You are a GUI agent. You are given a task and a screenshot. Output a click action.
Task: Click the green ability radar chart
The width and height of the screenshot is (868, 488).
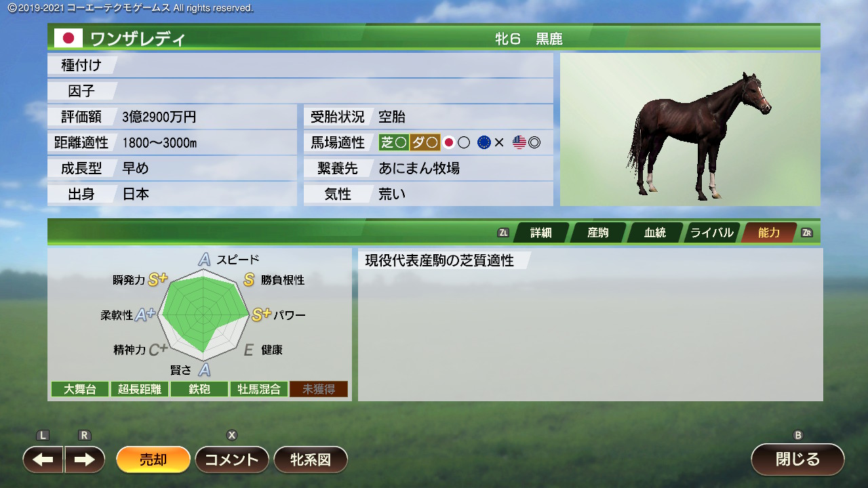point(203,315)
